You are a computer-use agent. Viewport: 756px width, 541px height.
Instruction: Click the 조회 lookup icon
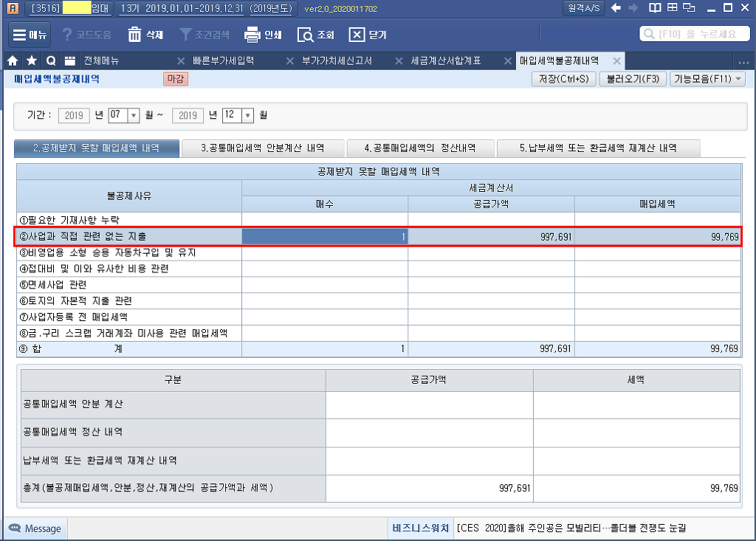point(305,35)
